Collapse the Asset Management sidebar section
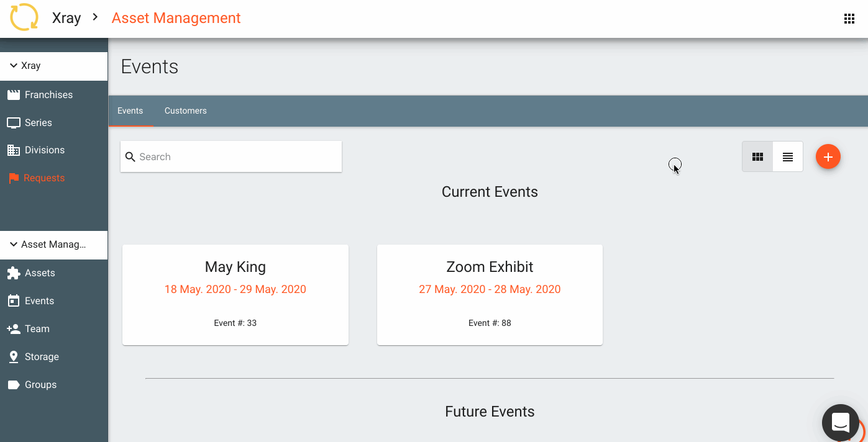 [54, 245]
